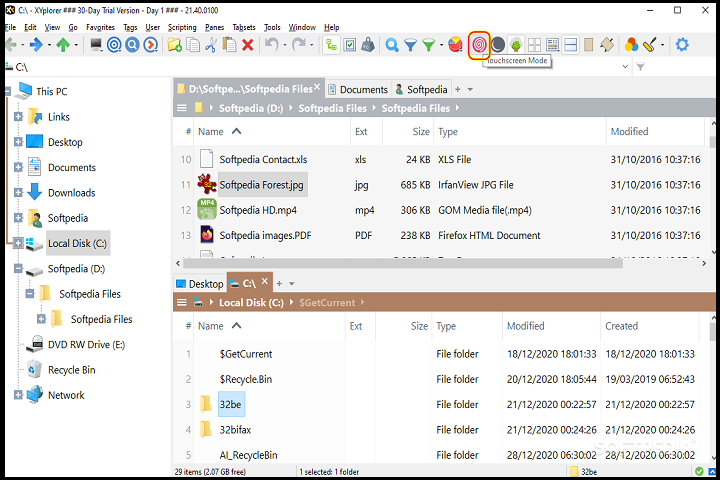This screenshot has width=720, height=480.
Task: Open the address bar dropdown arrow
Action: [624, 67]
